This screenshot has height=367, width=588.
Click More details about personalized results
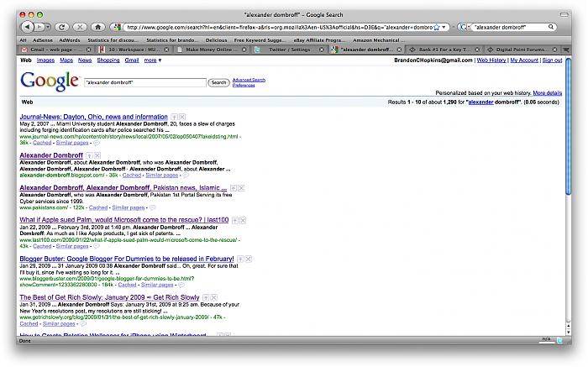point(548,93)
